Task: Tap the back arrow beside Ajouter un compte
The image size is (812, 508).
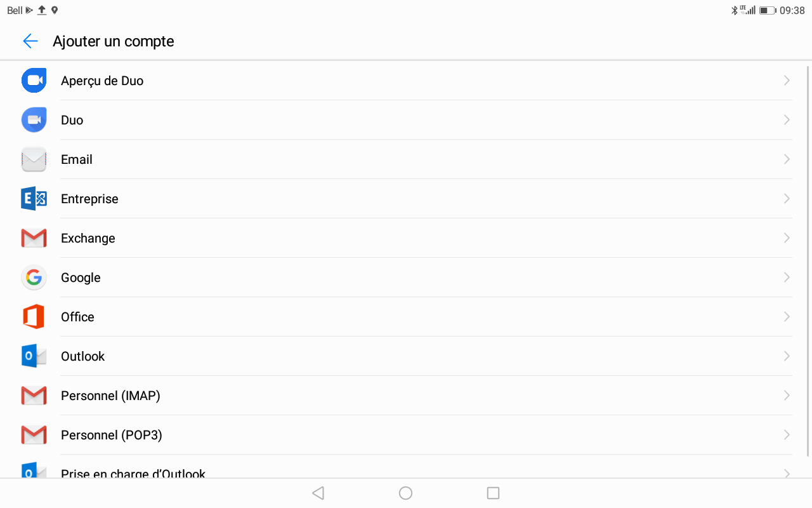Action: coord(30,41)
